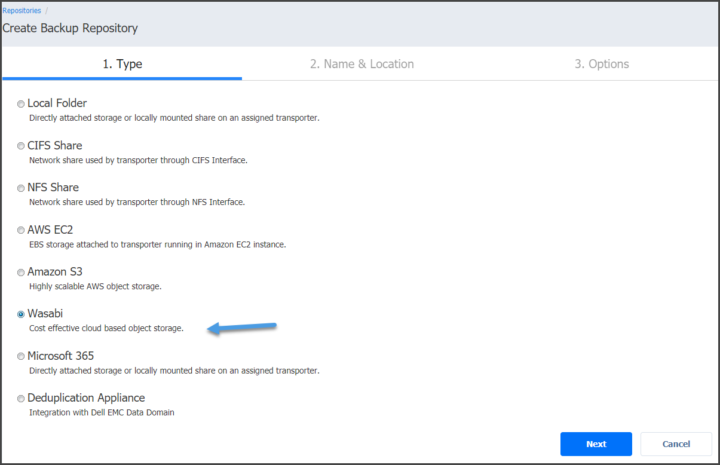
Task: Open the 1. Type wizard tab
Action: (x=122, y=64)
